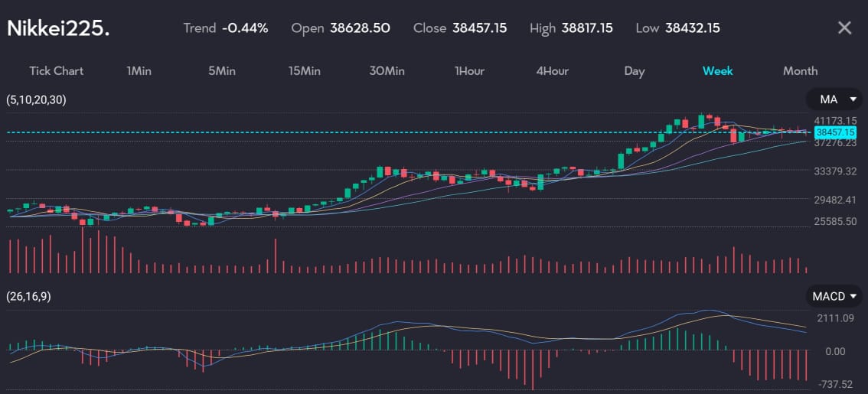Image resolution: width=868 pixels, height=394 pixels.
Task: Click the (26,16,9) MACD parameters label
Action: coord(28,297)
